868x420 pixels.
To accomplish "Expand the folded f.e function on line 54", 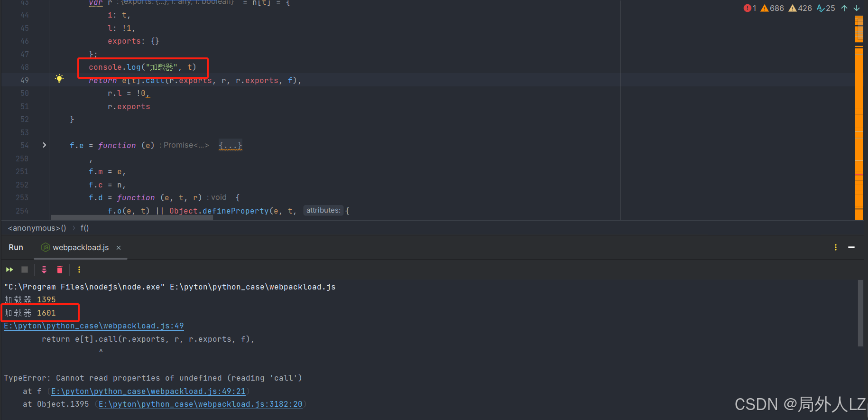I will (44, 145).
